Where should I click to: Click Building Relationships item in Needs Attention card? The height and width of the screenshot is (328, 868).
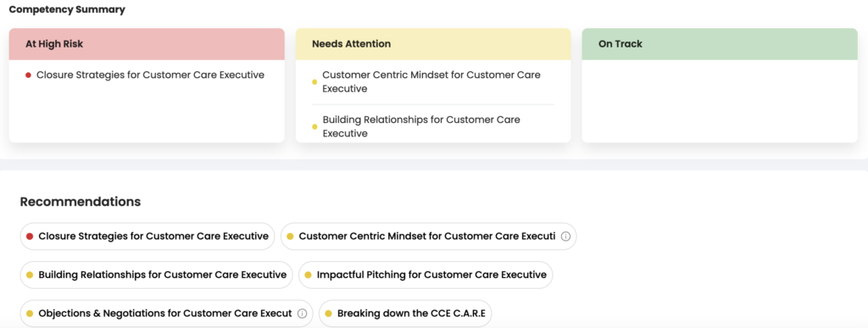421,126
